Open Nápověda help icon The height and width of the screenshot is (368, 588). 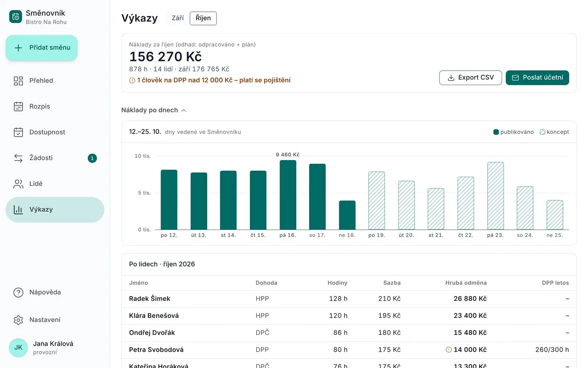(x=18, y=292)
